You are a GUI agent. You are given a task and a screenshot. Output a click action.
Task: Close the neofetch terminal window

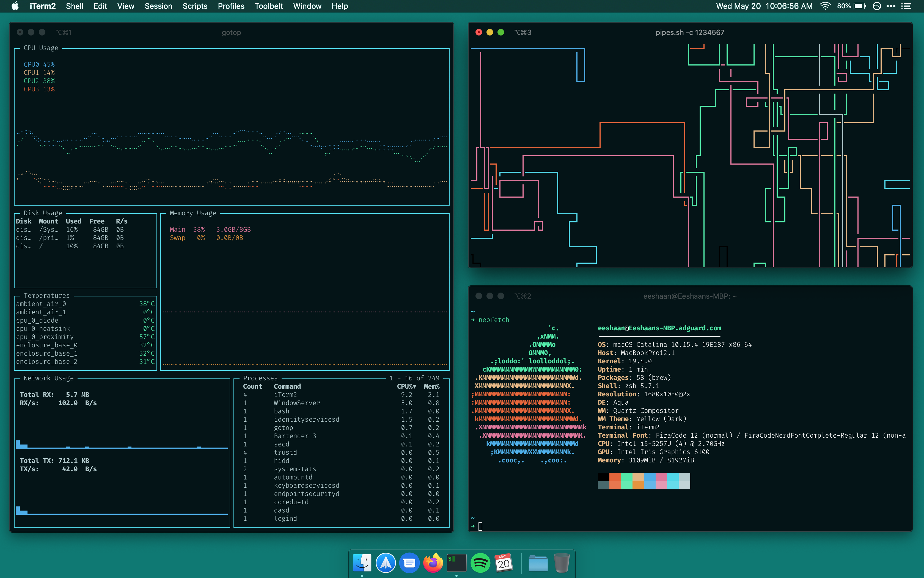[479, 296]
